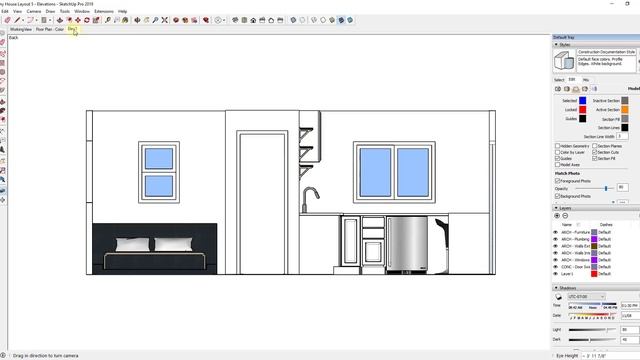
Task: Open the Help menu
Action: coord(122,11)
